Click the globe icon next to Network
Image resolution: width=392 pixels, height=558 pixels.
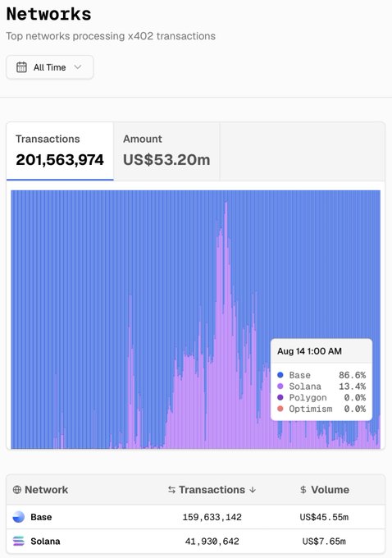coord(16,490)
